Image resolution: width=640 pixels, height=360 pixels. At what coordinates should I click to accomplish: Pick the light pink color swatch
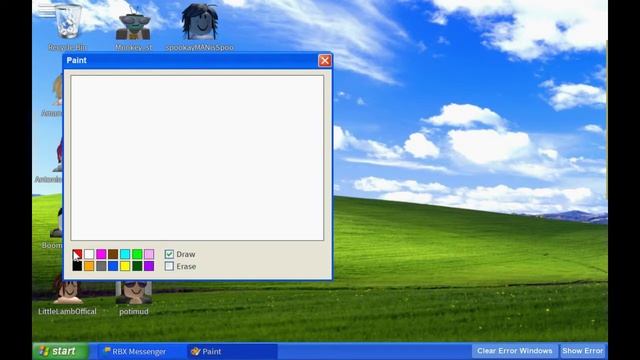pyautogui.click(x=149, y=254)
